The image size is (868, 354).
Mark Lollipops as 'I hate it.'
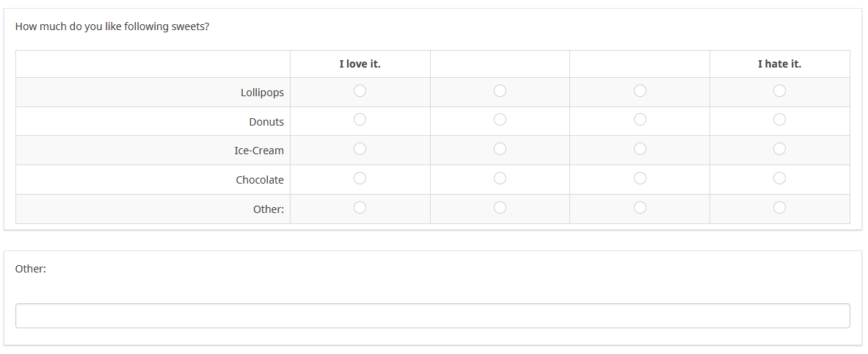[779, 91]
